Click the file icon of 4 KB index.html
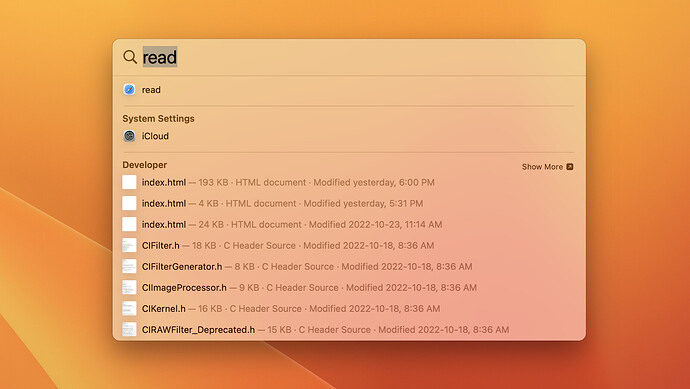The height and width of the screenshot is (389, 690). point(129,203)
